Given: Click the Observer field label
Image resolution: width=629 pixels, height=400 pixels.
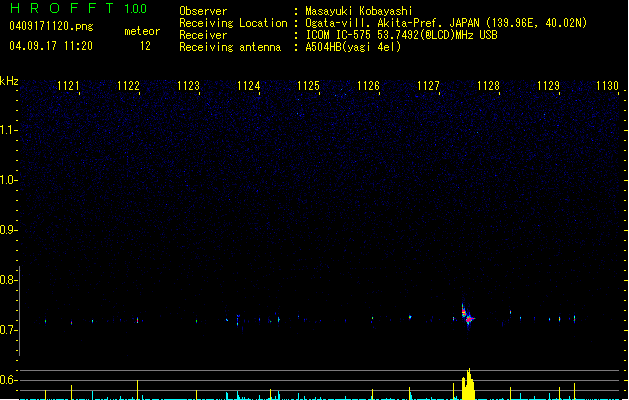Looking at the screenshot, I should (203, 11).
